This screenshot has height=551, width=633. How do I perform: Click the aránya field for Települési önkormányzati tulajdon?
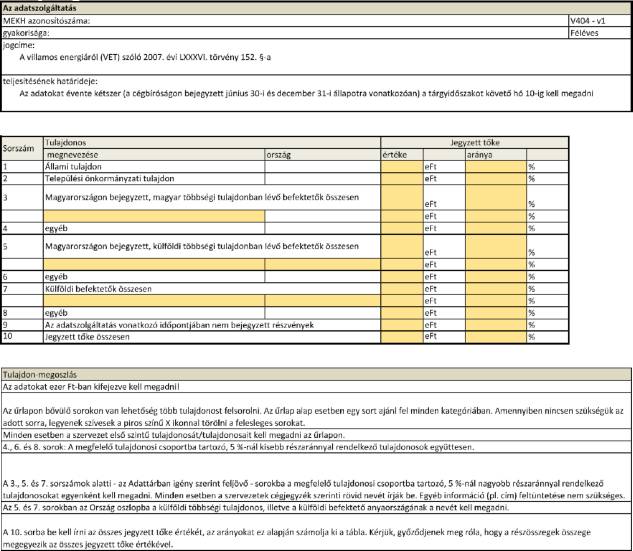pos(496,179)
